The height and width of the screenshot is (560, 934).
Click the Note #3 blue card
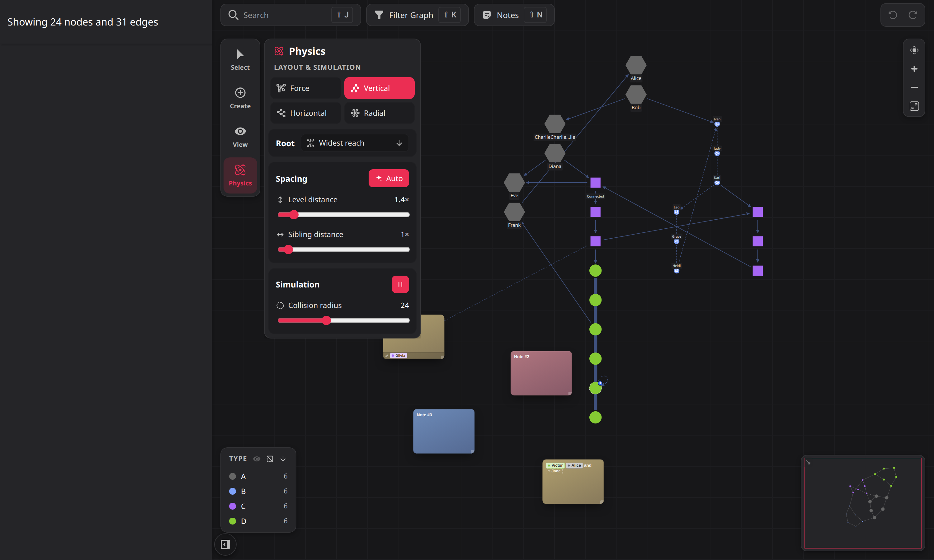(x=444, y=431)
